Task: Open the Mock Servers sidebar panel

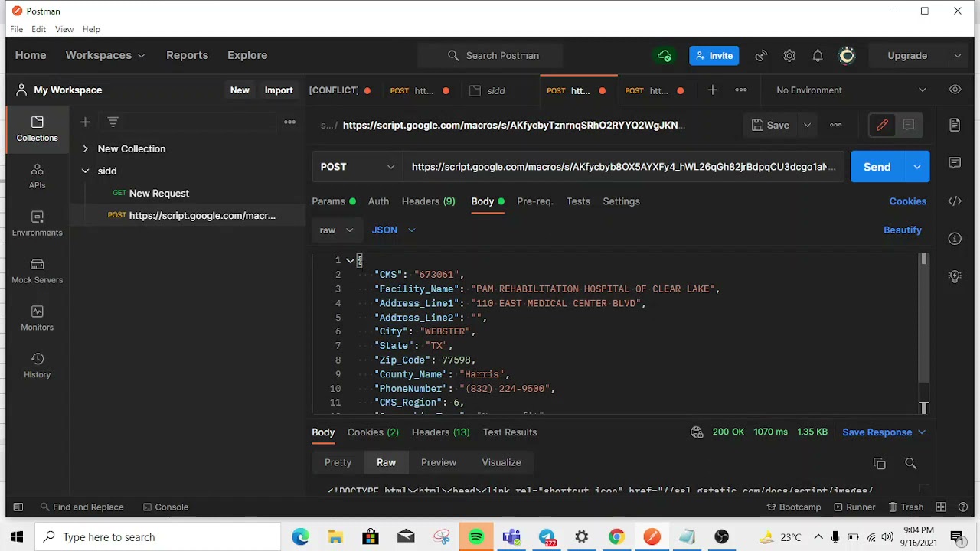Action: tap(37, 271)
